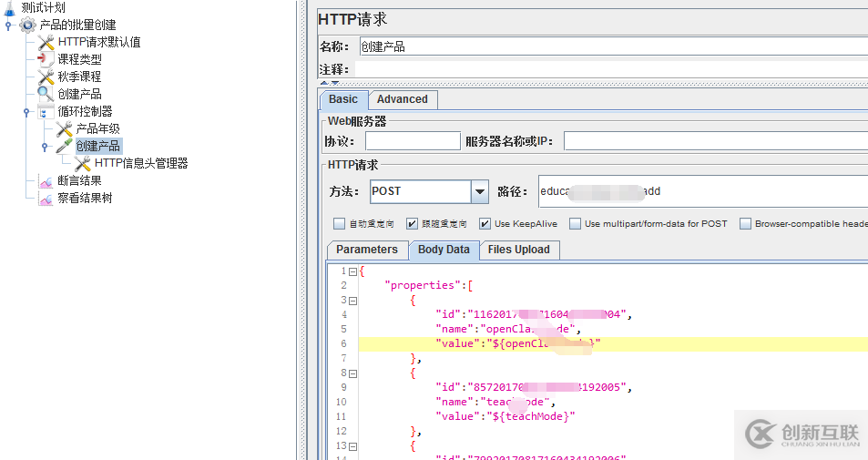Collapse the selected 创建产品 tree node
Viewport: 868px width, 460px height.
tap(45, 146)
